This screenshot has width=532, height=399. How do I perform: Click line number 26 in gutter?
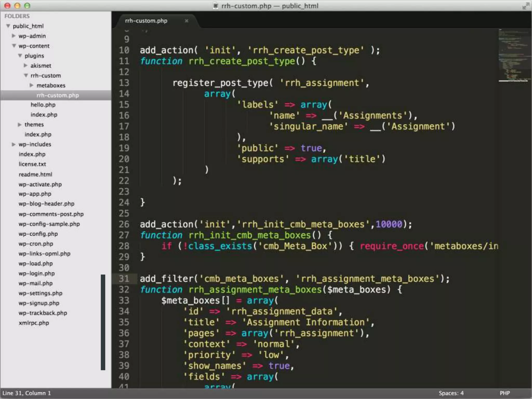coord(124,224)
